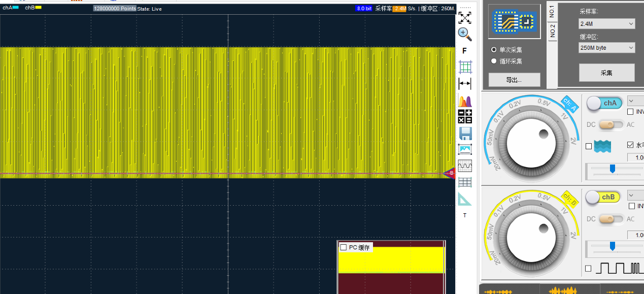Open the histogram spectrum icon
This screenshot has width=644, height=294.
click(465, 101)
